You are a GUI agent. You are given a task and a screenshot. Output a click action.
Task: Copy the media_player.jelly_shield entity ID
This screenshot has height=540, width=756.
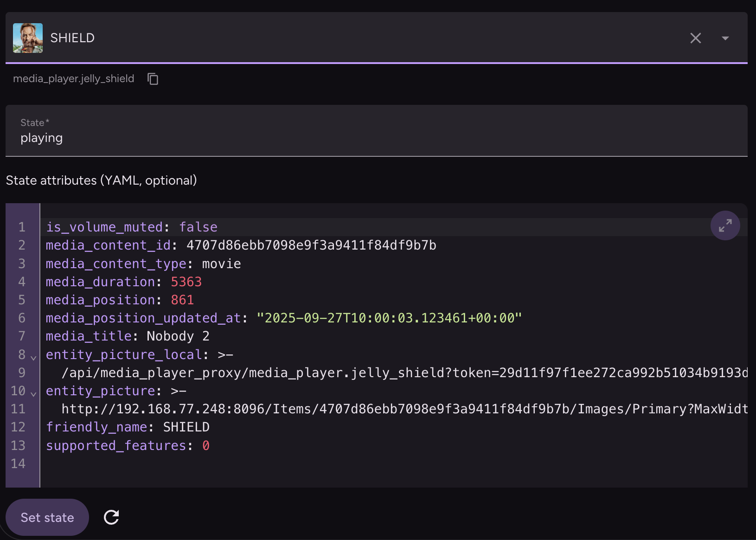pyautogui.click(x=153, y=79)
